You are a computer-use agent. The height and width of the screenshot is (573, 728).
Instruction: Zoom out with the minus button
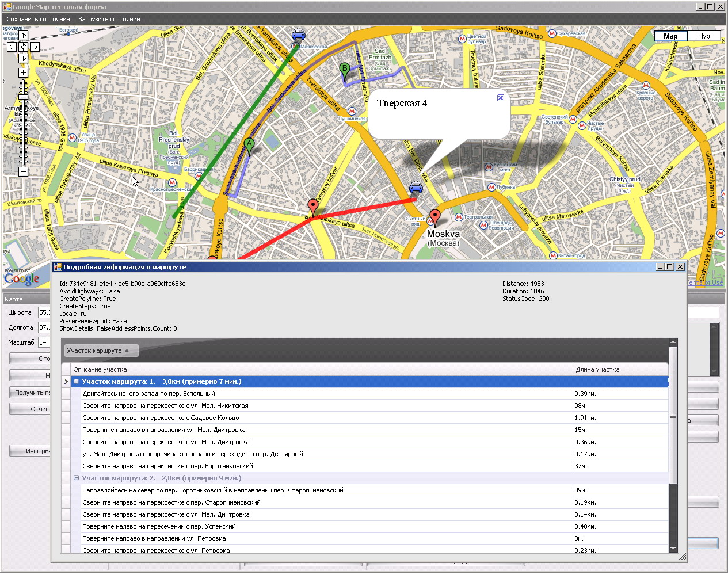[23, 171]
